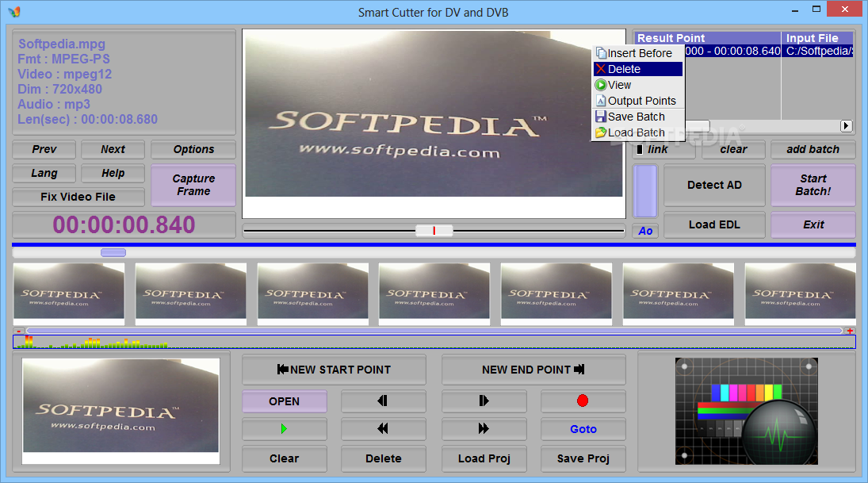
Task: Click the clear batch button
Action: [x=733, y=150]
